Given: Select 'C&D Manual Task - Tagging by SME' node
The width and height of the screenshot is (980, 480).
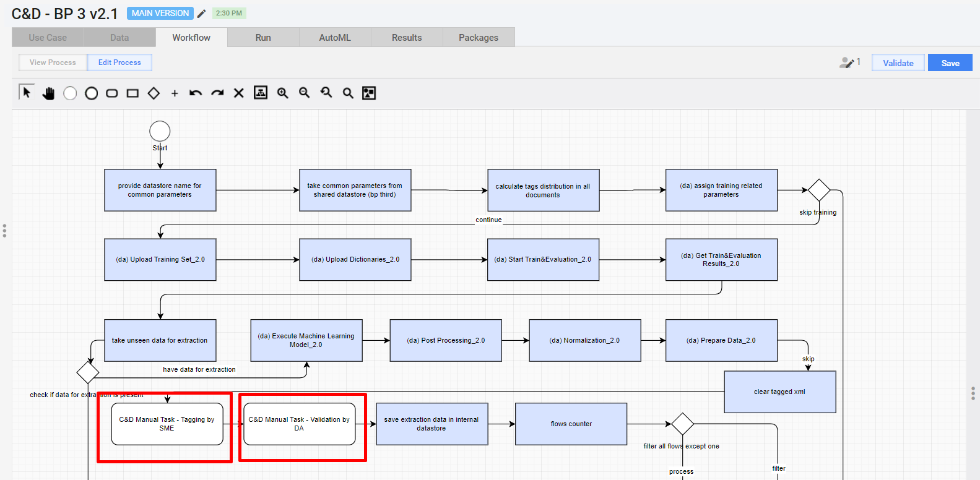Looking at the screenshot, I should click(167, 424).
